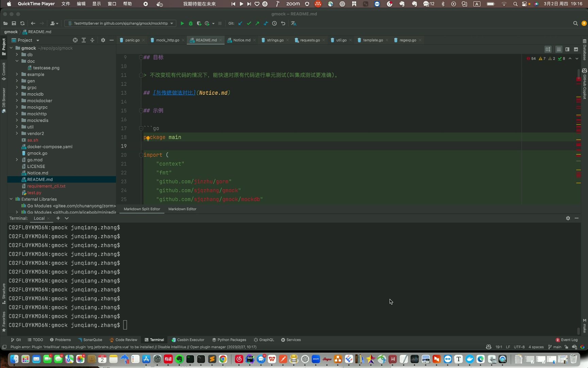This screenshot has width=588, height=368.
Task: Select the Markdown Editor tab
Action: [182, 209]
